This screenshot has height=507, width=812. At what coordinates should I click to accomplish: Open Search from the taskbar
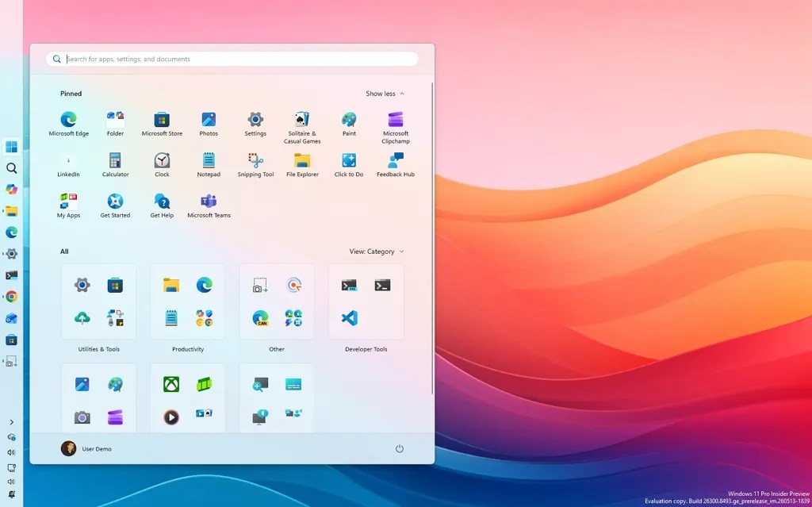pyautogui.click(x=11, y=168)
